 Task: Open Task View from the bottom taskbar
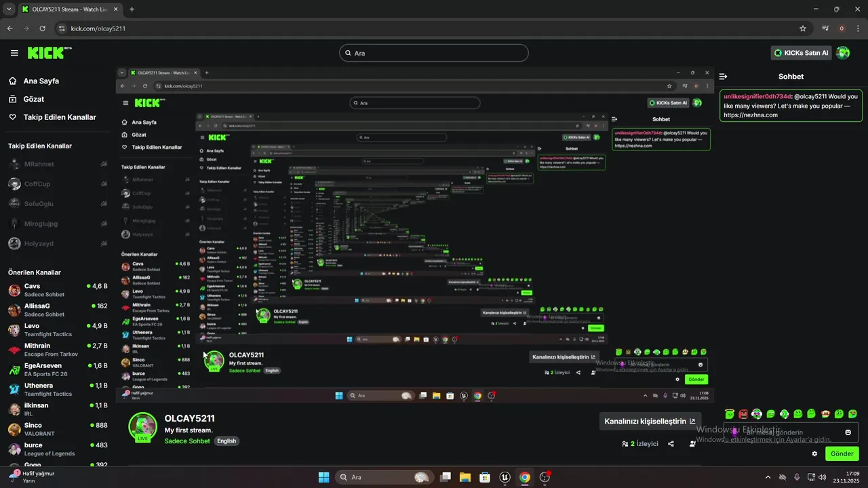click(x=446, y=477)
